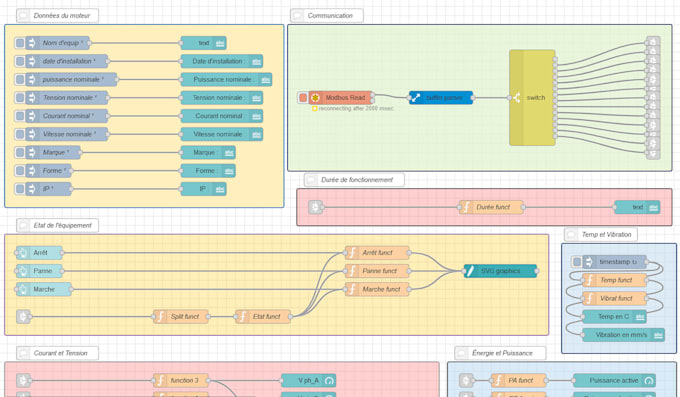Select the Courant nominal inject node
The height and width of the screenshot is (397, 680).
(x=66, y=116)
